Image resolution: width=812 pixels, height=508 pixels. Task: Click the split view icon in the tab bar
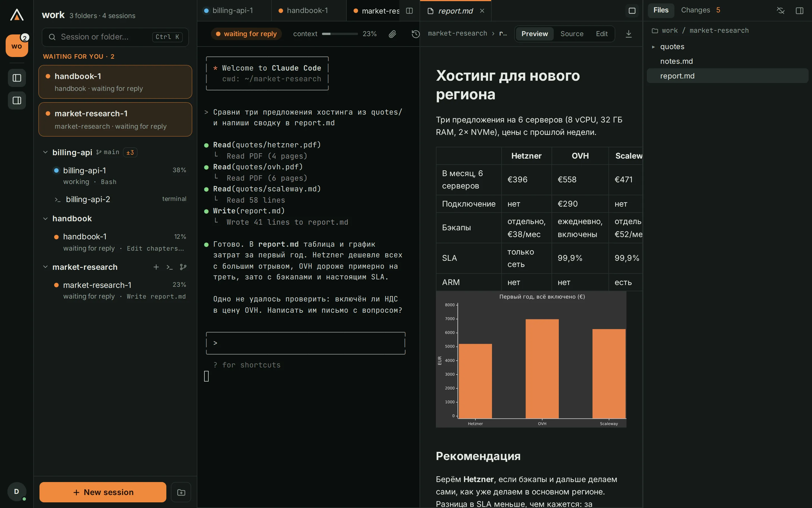(x=409, y=11)
